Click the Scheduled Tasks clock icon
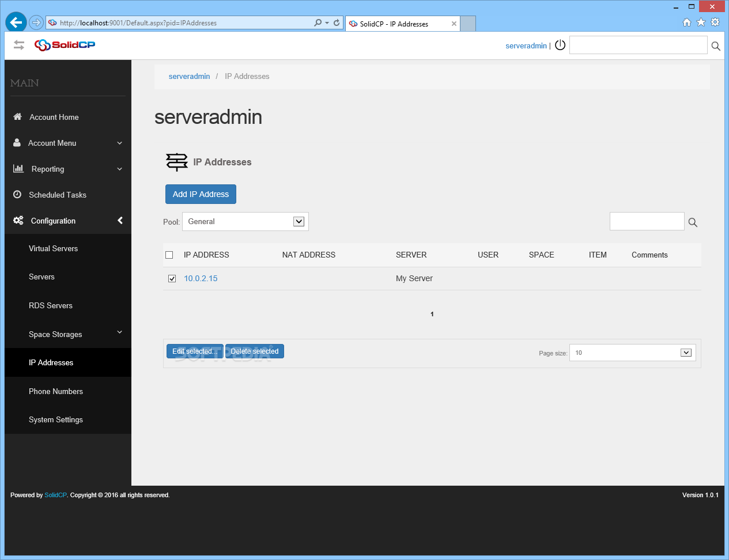The width and height of the screenshot is (729, 560). [17, 194]
